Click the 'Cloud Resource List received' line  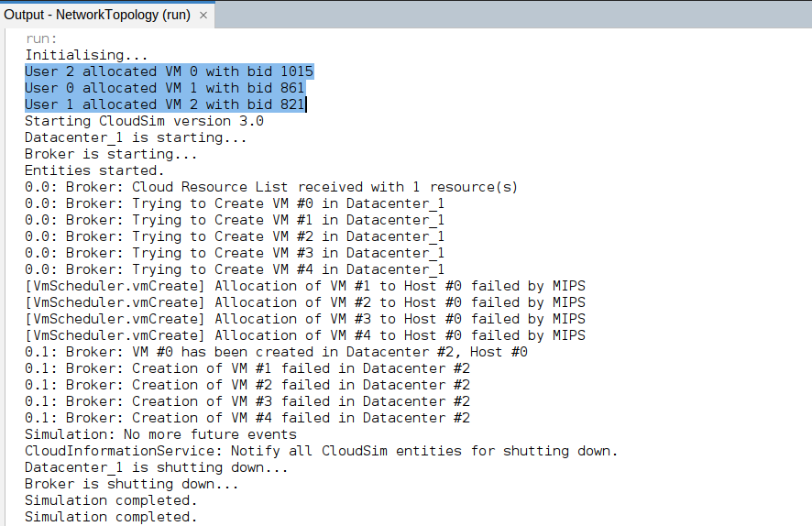tap(271, 187)
